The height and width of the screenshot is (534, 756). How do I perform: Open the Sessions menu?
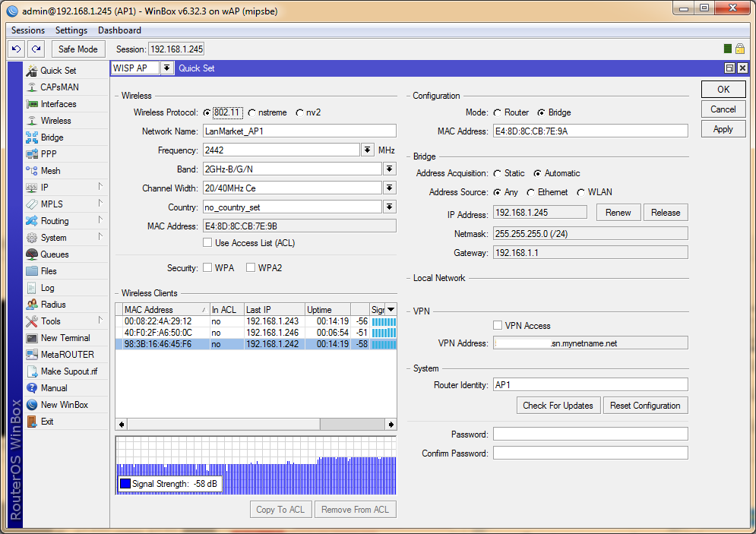tap(28, 30)
